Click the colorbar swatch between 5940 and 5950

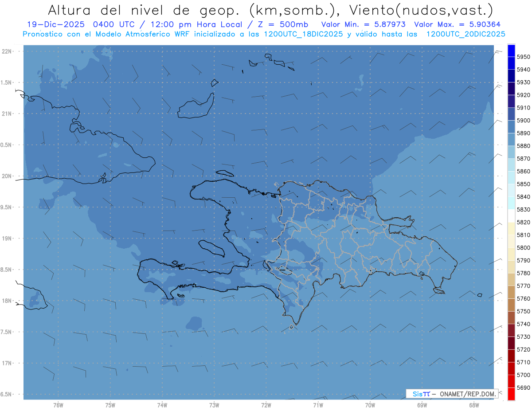(511, 63)
